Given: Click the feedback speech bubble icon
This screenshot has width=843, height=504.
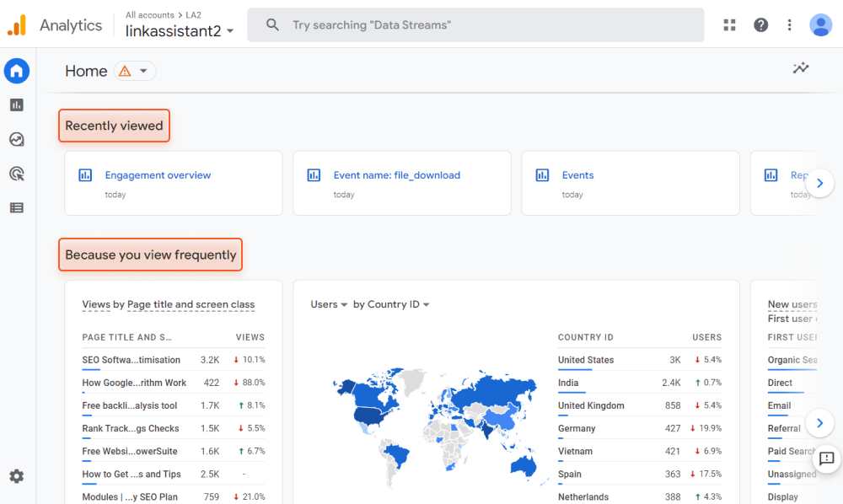Looking at the screenshot, I should [826, 458].
